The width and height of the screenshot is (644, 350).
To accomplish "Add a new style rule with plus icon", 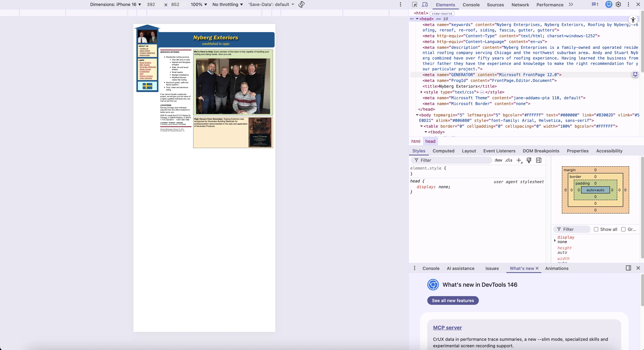I will (519, 160).
